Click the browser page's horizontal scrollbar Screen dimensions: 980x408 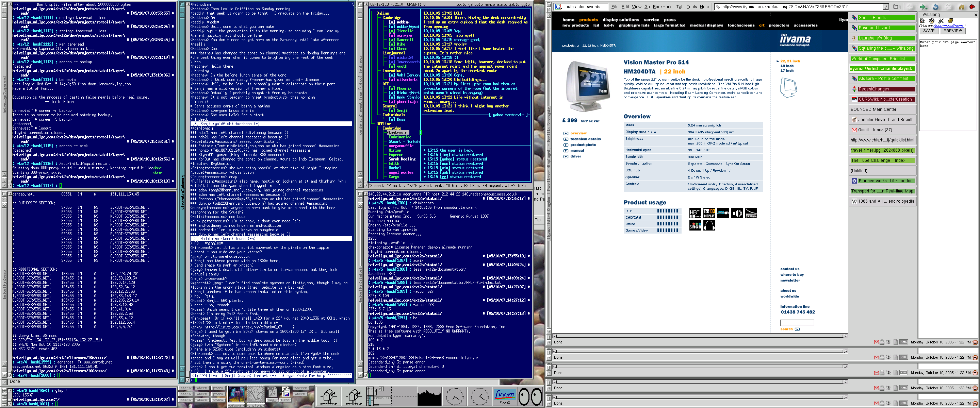pyautogui.click(x=699, y=336)
